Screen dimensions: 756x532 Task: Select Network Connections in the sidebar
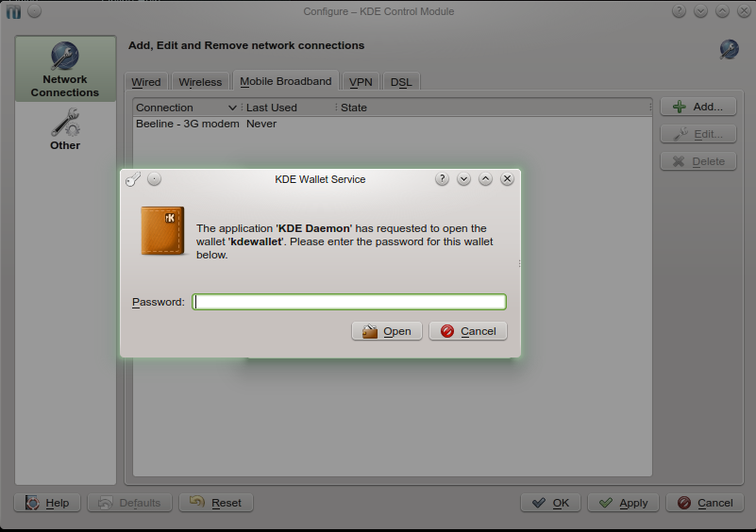coord(65,69)
